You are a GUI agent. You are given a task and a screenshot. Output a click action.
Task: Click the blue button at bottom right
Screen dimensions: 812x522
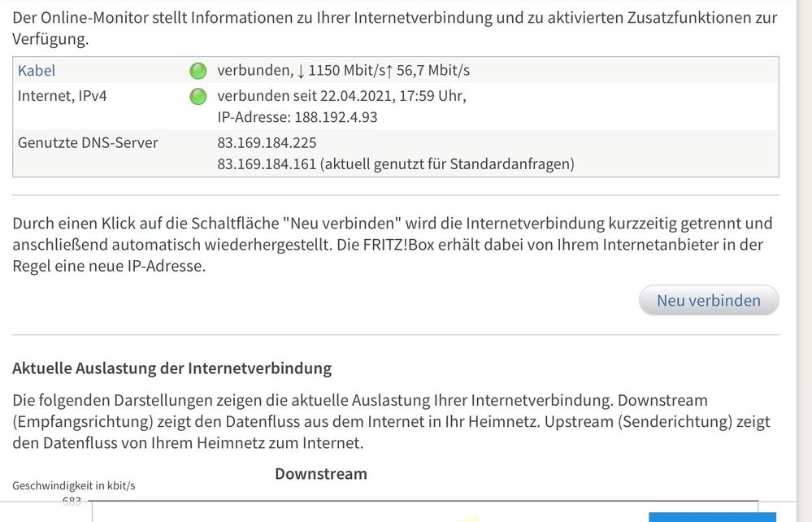(712, 516)
